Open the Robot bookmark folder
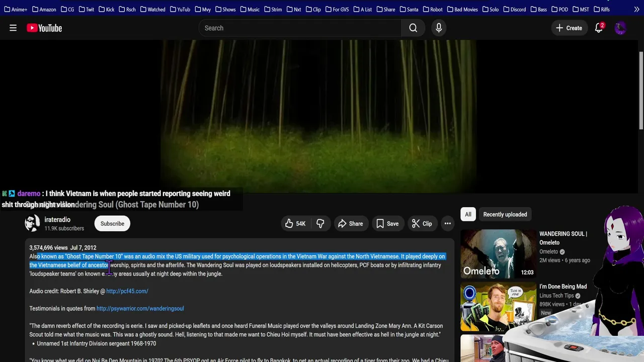 click(x=433, y=9)
